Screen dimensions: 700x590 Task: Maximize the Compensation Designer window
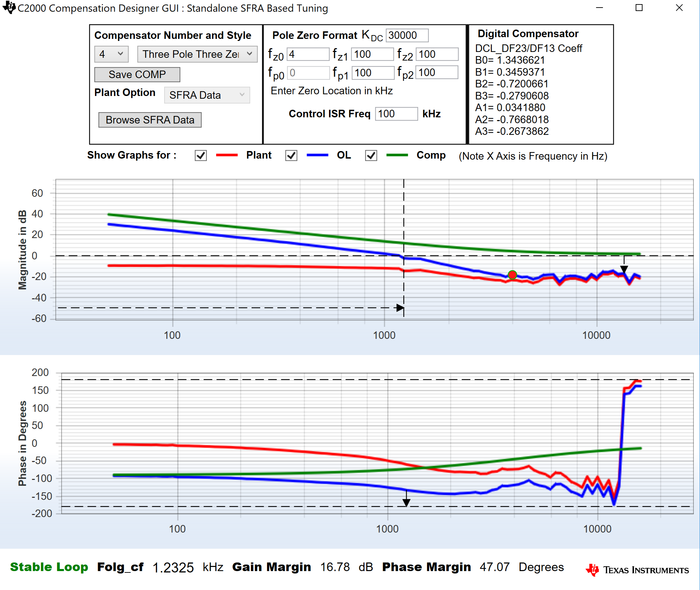pos(639,8)
